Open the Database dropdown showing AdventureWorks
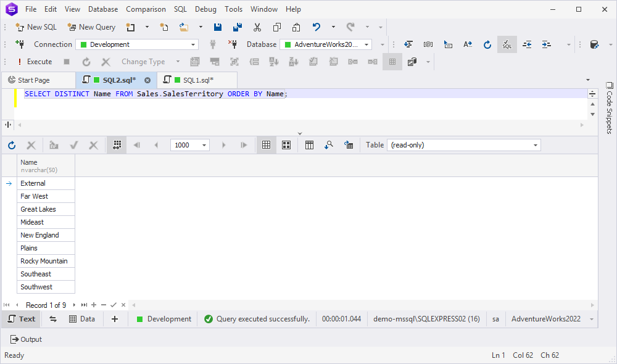The height and width of the screenshot is (364, 617). coord(326,44)
